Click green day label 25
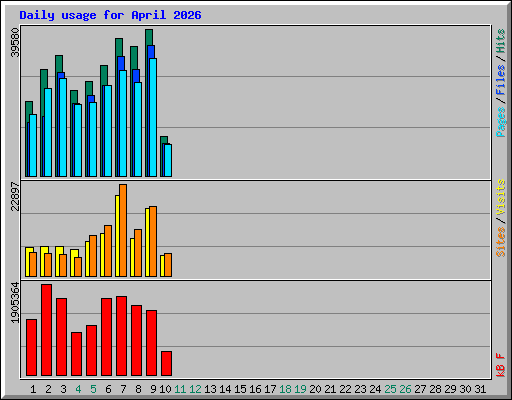 (390, 389)
